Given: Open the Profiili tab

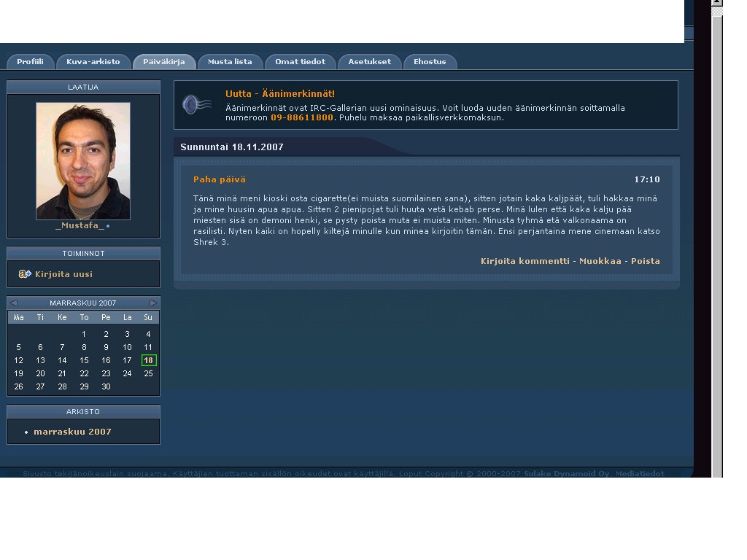Looking at the screenshot, I should (30, 62).
